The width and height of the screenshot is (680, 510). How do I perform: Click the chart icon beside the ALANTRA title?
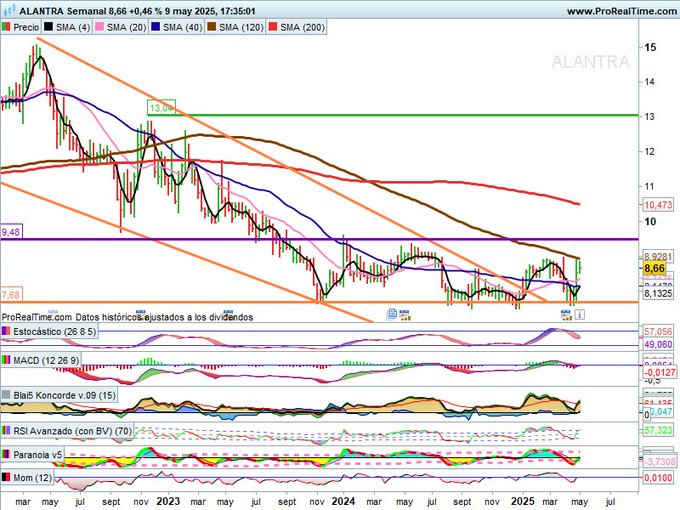coord(9,10)
